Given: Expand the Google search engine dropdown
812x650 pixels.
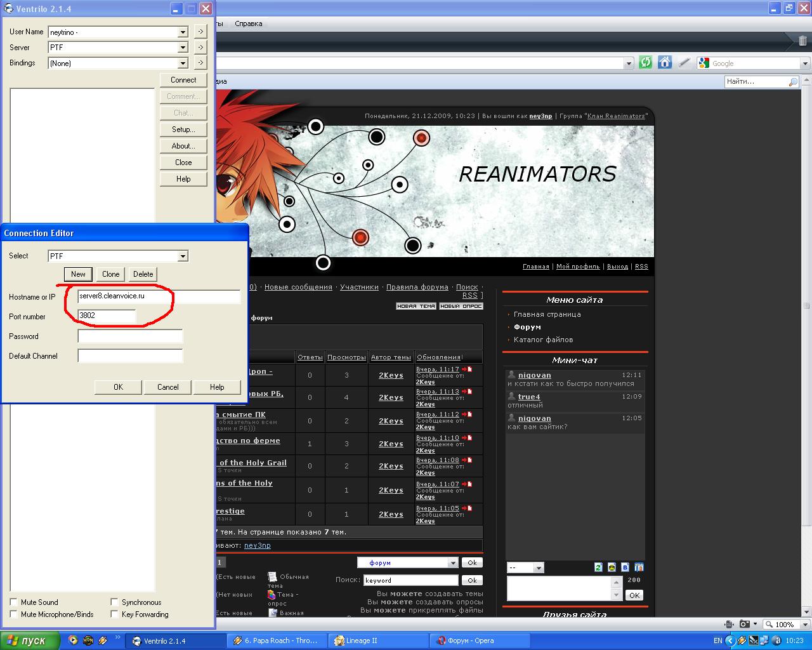Looking at the screenshot, I should coord(805,63).
